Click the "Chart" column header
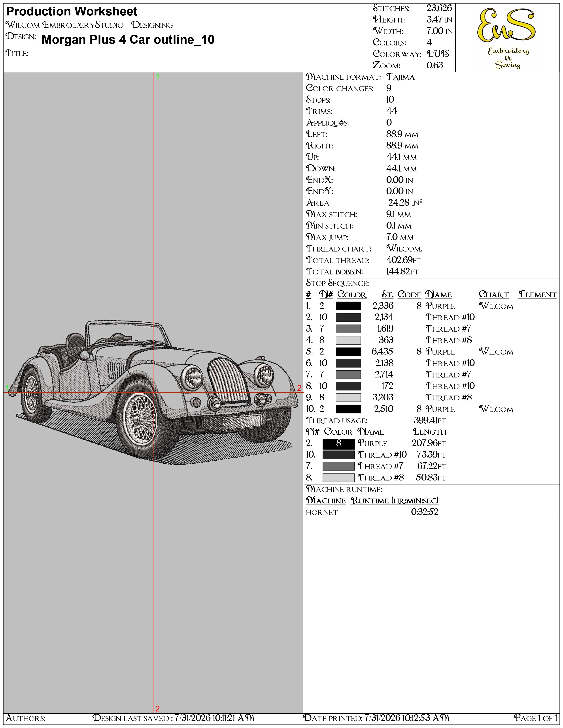This screenshot has height=728, width=563. click(494, 295)
